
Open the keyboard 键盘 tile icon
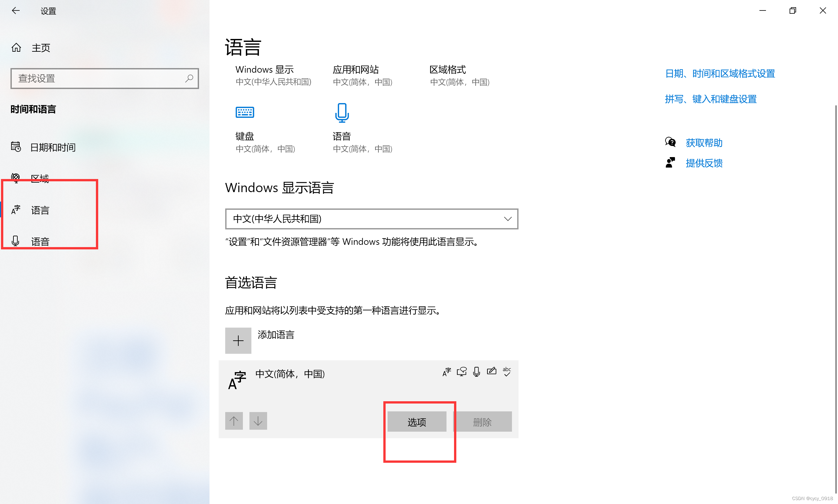tap(245, 112)
